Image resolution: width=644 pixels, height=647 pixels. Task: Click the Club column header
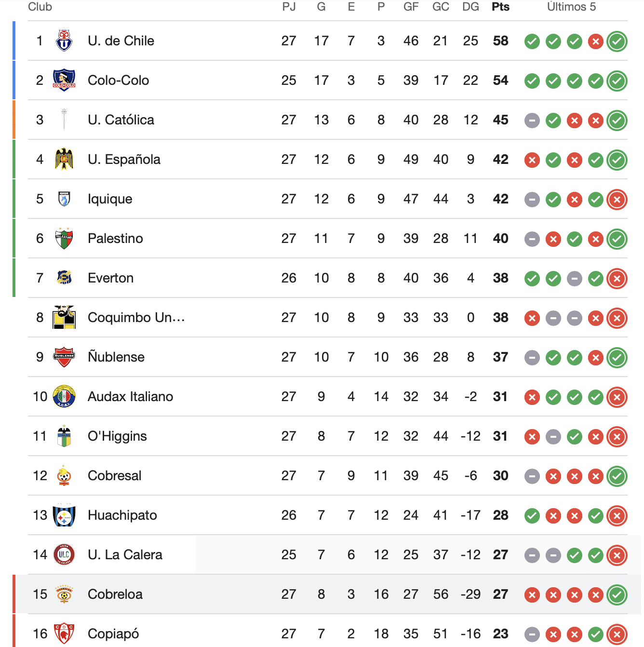pos(40,7)
